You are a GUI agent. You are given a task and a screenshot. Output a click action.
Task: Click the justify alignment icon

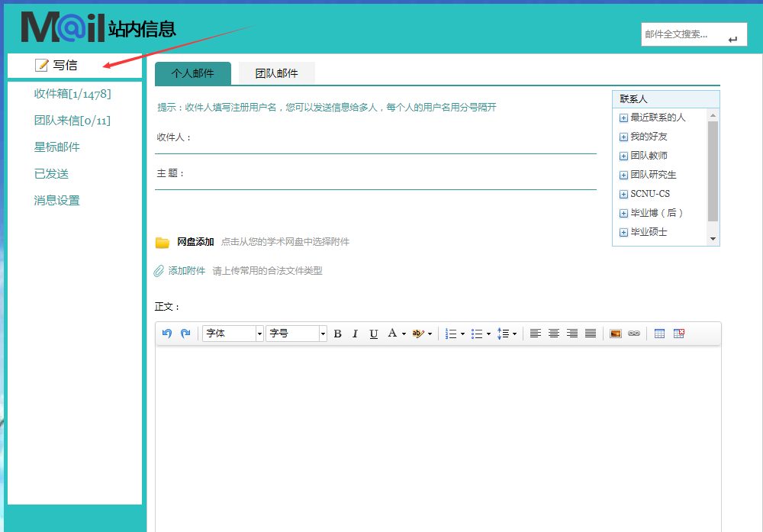click(591, 334)
